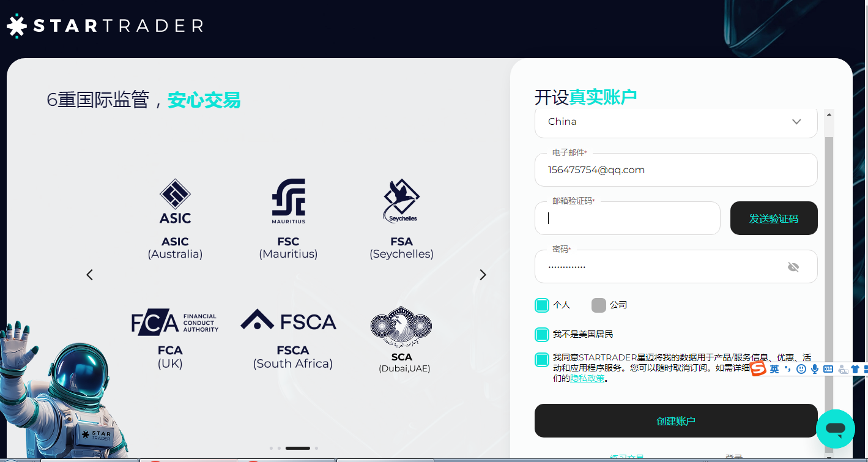The height and width of the screenshot is (462, 868).
Task: Check the 公司 company account option
Action: click(599, 305)
